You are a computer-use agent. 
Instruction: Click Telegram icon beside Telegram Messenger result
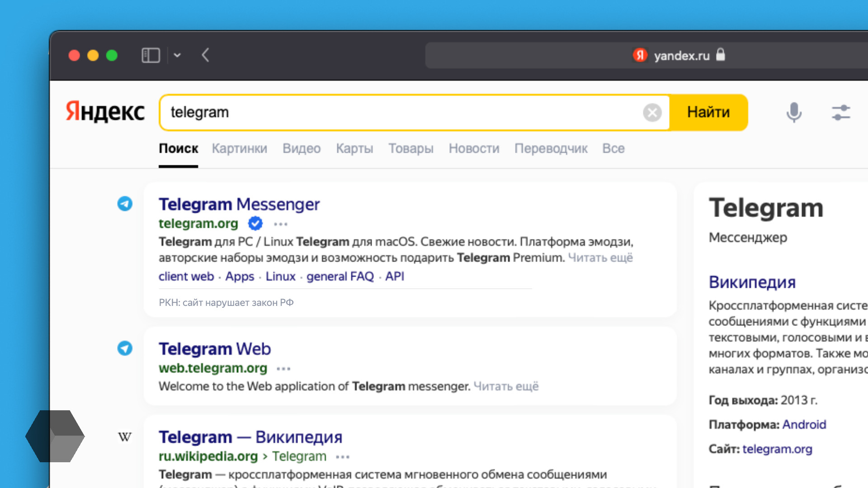tap(125, 204)
